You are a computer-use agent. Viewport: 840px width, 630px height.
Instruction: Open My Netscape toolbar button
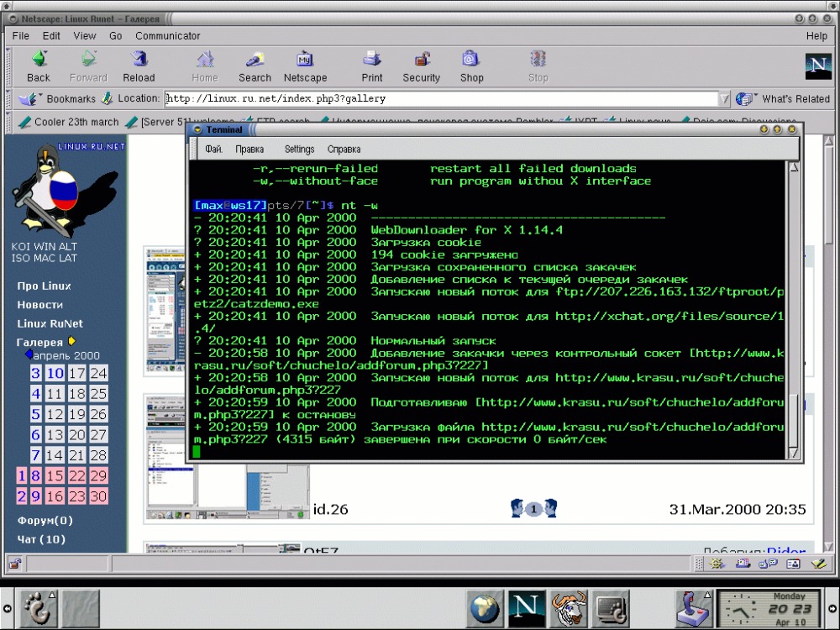(x=306, y=66)
